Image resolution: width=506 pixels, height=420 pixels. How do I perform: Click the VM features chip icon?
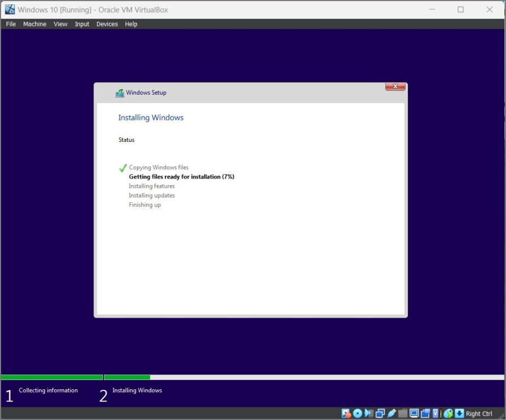[436, 413]
